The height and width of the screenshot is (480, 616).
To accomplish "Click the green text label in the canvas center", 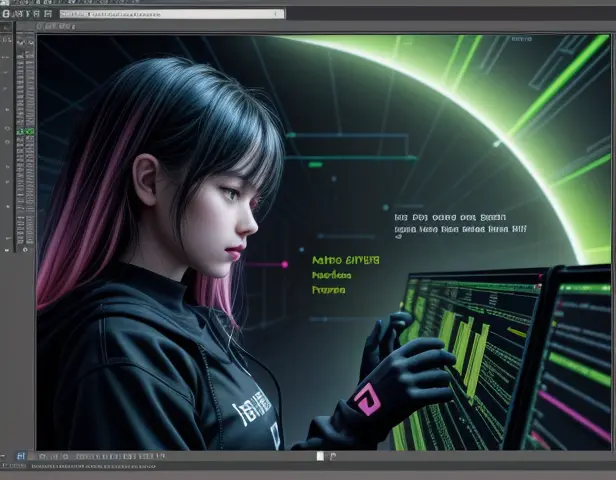I will [345, 260].
